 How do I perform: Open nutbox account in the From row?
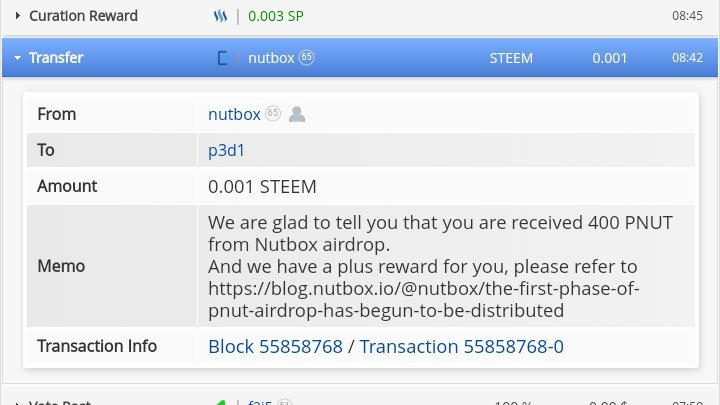(x=234, y=114)
